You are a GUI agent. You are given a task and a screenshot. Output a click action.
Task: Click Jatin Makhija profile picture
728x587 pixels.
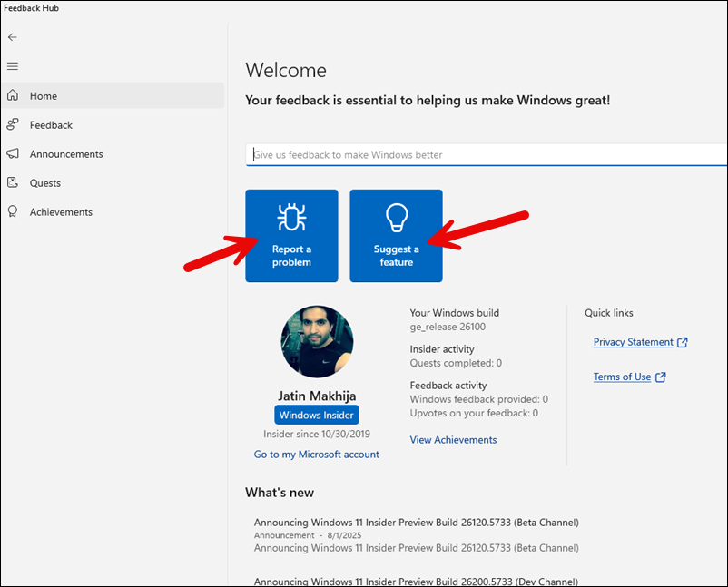coord(317,341)
